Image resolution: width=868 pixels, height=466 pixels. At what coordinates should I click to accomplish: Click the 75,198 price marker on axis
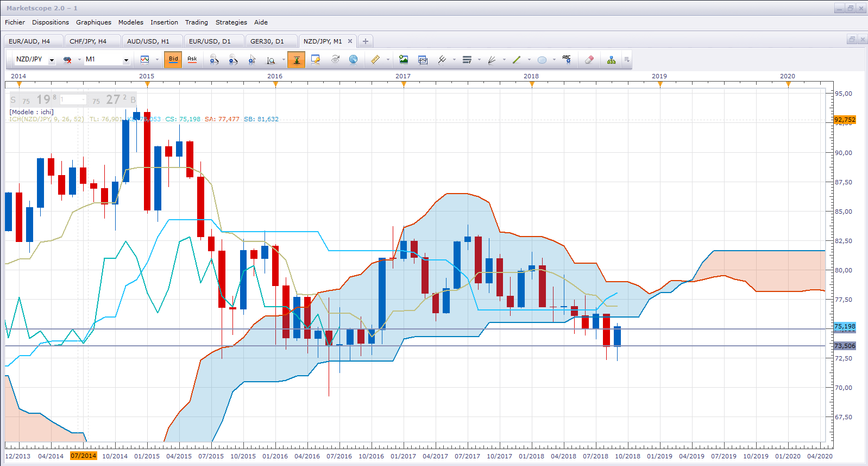pyautogui.click(x=845, y=327)
